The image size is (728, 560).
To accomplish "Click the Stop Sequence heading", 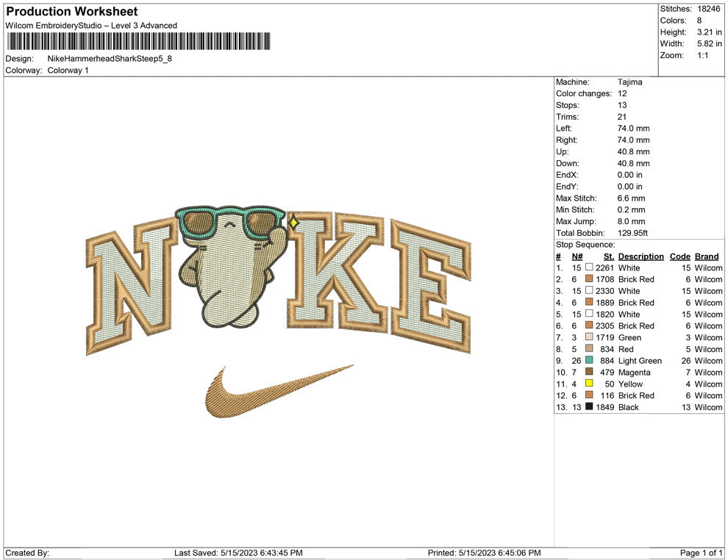I will coord(585,245).
